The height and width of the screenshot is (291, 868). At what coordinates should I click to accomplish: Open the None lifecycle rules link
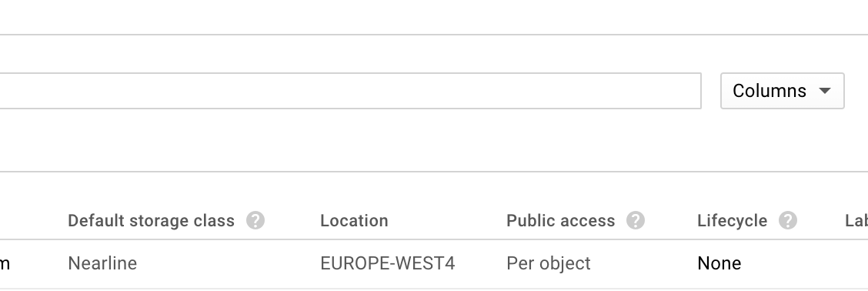coord(719,263)
